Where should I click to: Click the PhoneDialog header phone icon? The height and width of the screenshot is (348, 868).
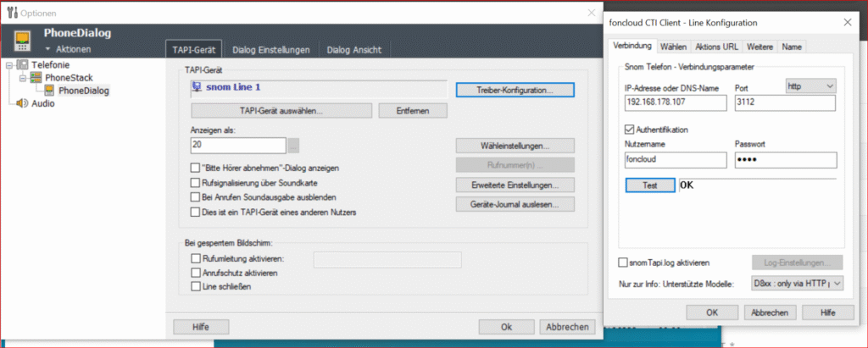pyautogui.click(x=22, y=41)
